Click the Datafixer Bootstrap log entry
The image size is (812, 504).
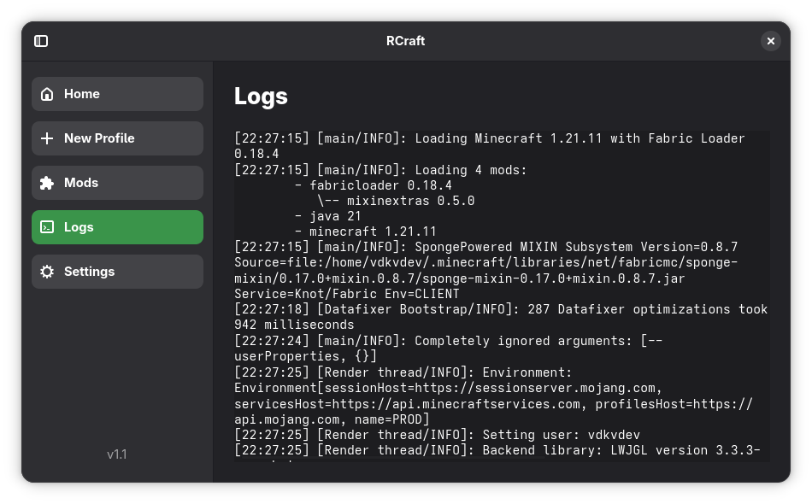(x=501, y=317)
